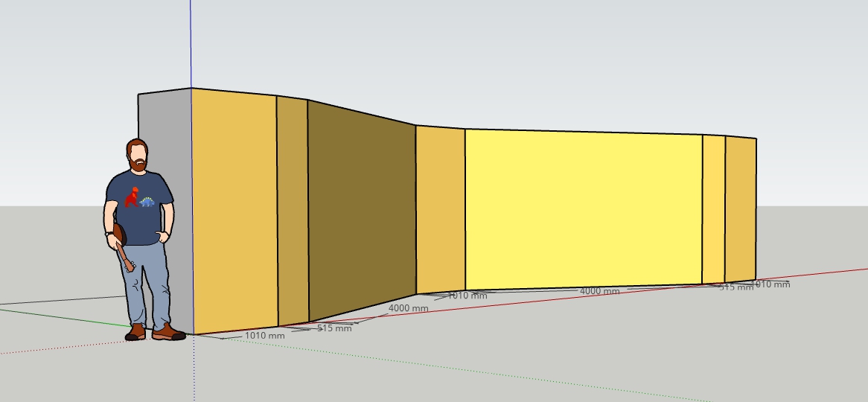Screen dimensions: 868x402
Task: Click the orange panel at the wall's far end
Action: (740, 208)
